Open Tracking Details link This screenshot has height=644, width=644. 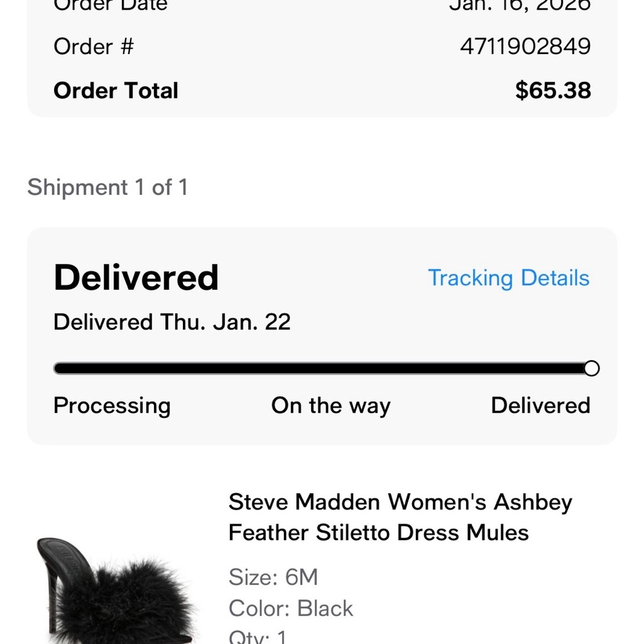(x=509, y=278)
